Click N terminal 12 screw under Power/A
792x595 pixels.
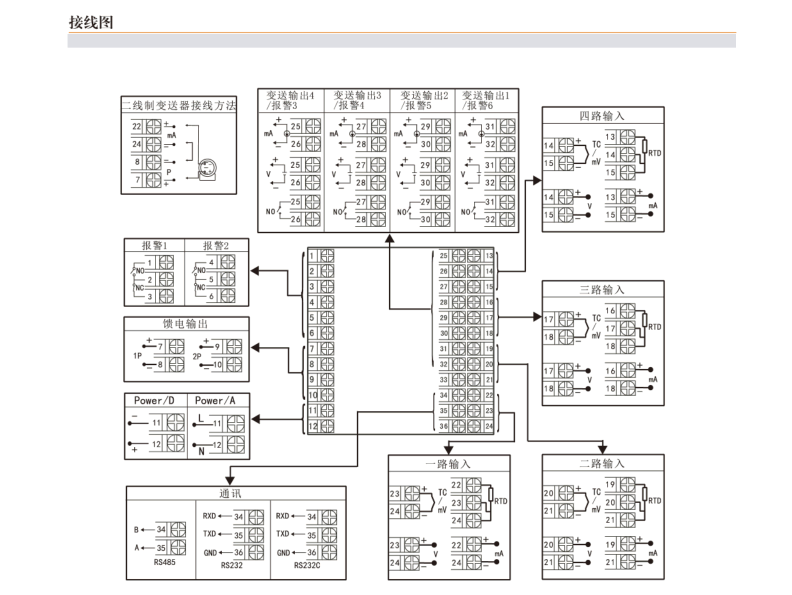pos(234,443)
